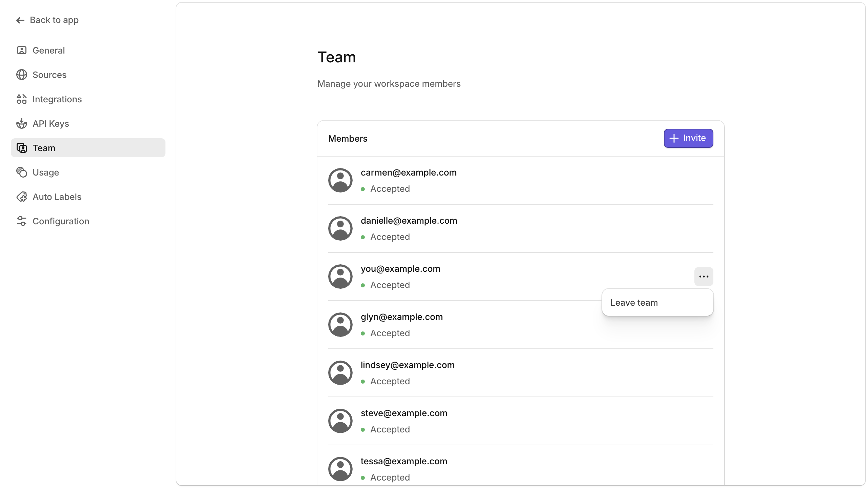Viewport: 868px width, 488px height.
Task: Open the General settings via its icon
Action: coord(21,50)
